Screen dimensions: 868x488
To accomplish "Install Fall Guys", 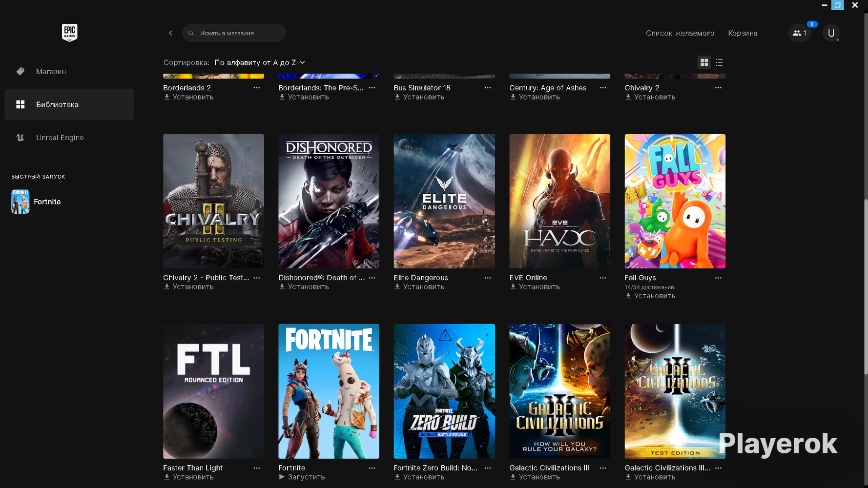I will pos(650,296).
